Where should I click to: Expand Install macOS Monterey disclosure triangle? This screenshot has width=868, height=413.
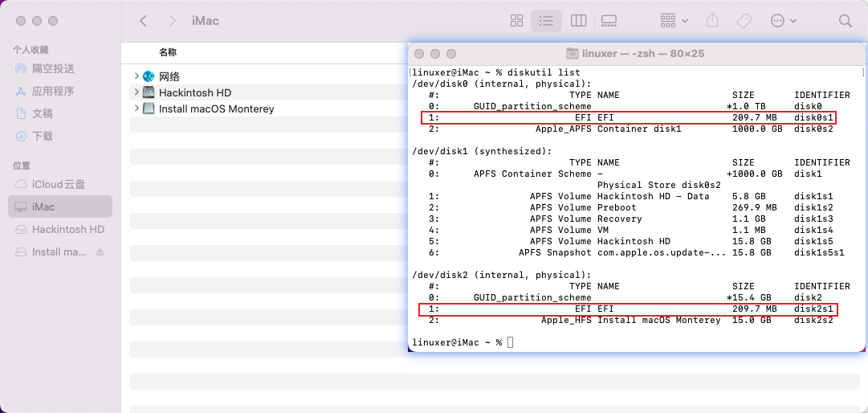pyautogui.click(x=137, y=108)
